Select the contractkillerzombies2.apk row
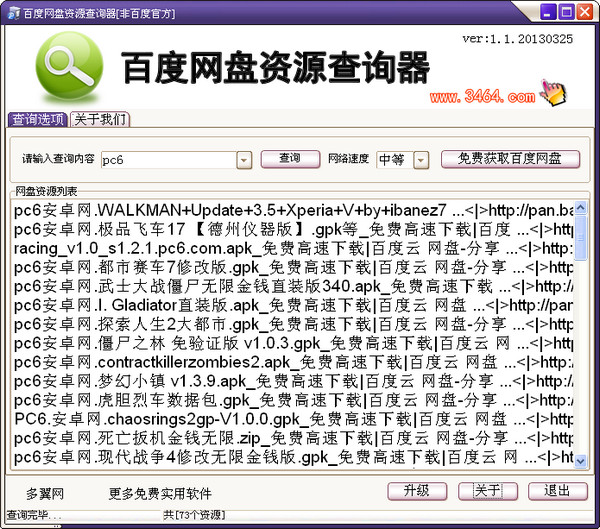 (x=293, y=362)
